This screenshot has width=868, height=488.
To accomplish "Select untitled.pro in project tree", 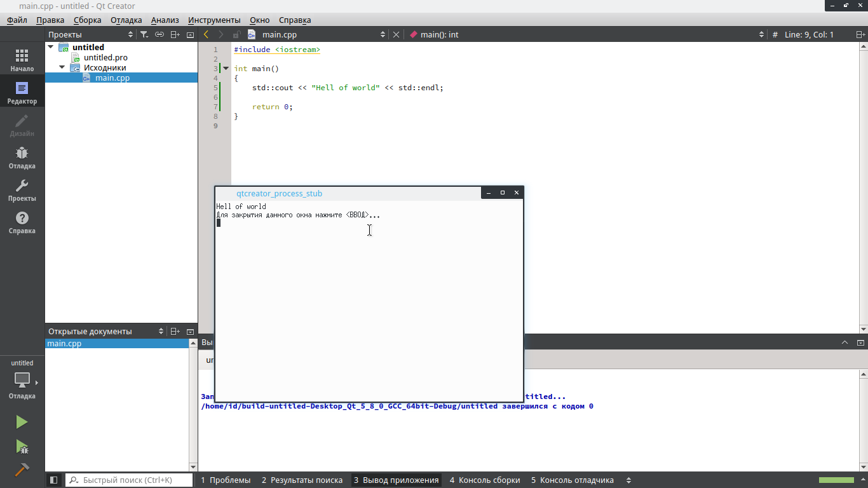I will point(105,57).
